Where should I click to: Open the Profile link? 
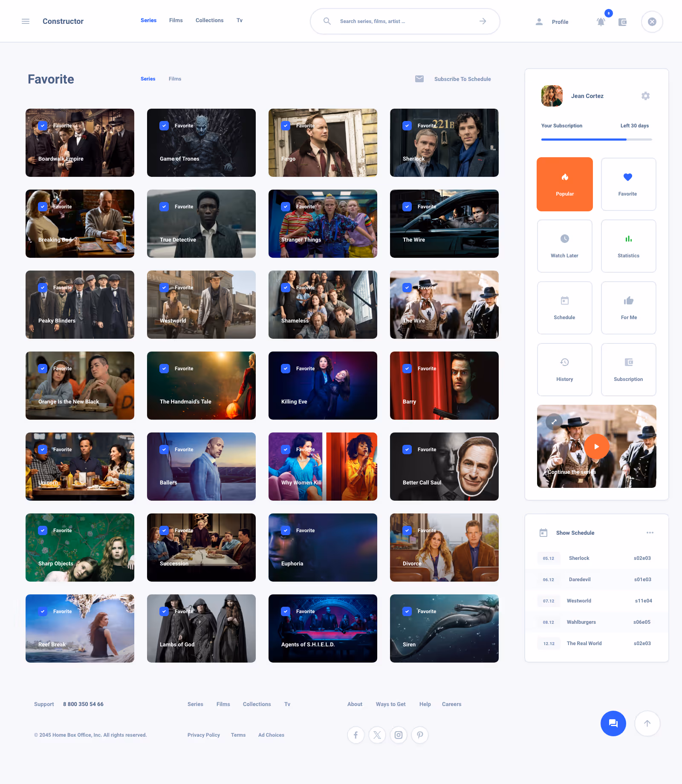pyautogui.click(x=560, y=22)
